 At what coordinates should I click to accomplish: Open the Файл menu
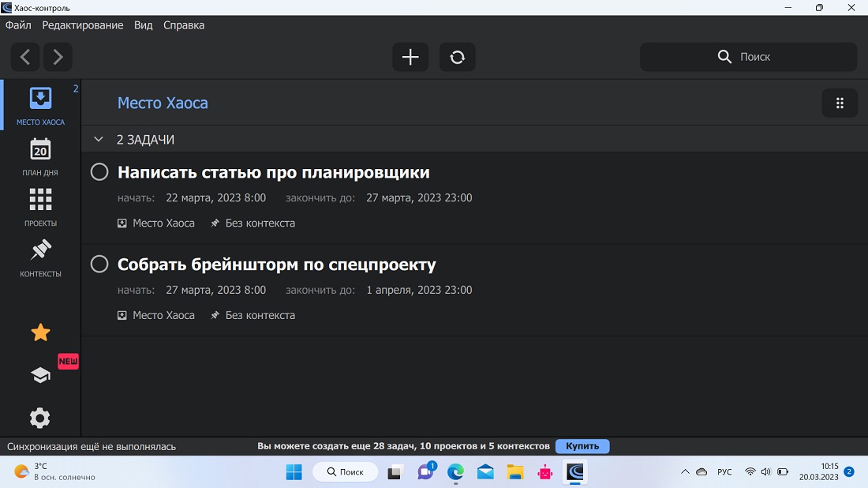click(18, 25)
